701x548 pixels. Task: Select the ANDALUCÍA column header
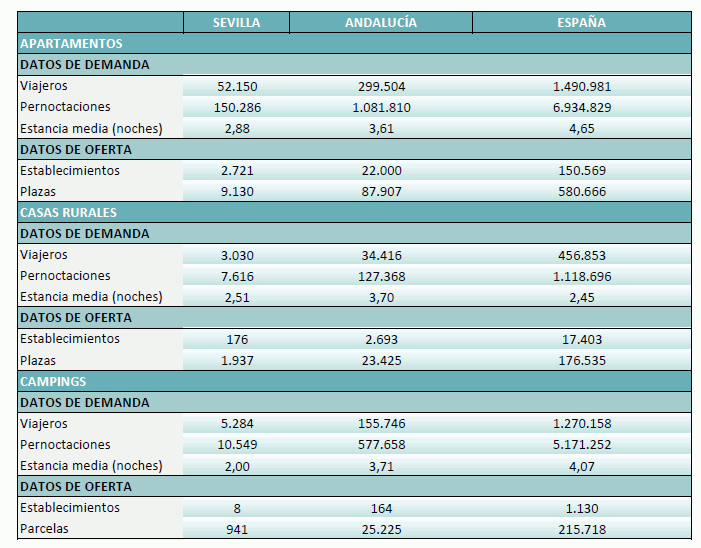point(380,22)
